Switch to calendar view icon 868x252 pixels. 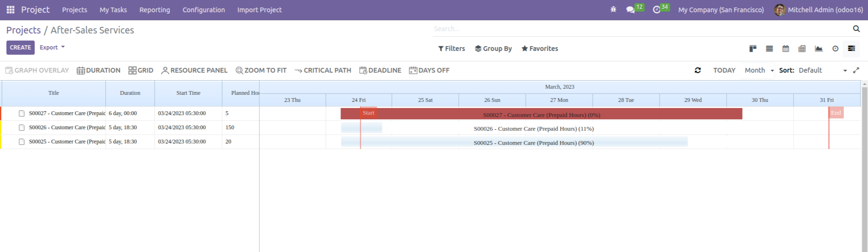click(x=785, y=49)
